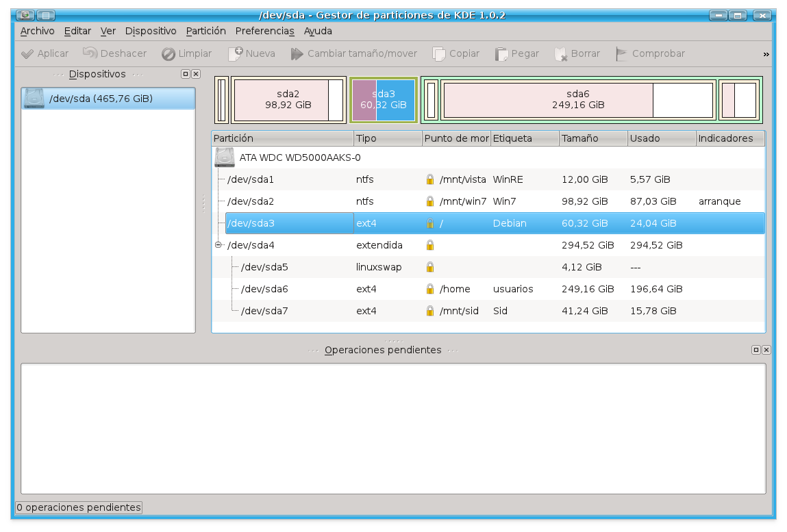
Task: Open Cambiar tamaño/mover tool
Action: [x=297, y=53]
